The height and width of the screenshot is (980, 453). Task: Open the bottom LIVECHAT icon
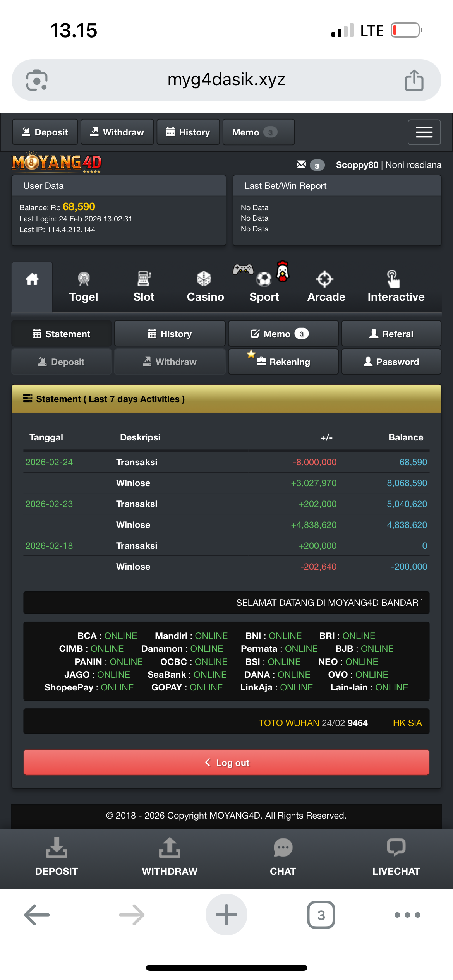coord(396,857)
